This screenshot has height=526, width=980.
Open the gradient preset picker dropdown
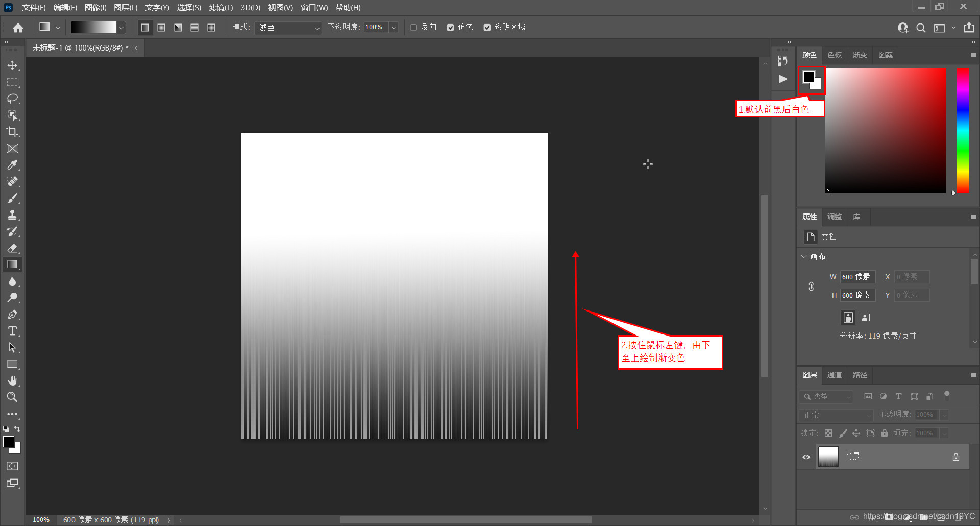click(x=121, y=28)
